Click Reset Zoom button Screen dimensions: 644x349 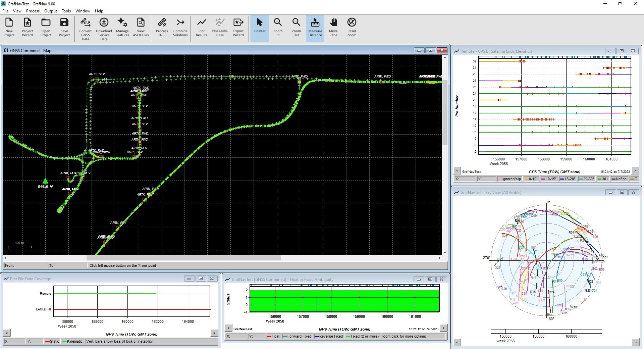point(352,27)
